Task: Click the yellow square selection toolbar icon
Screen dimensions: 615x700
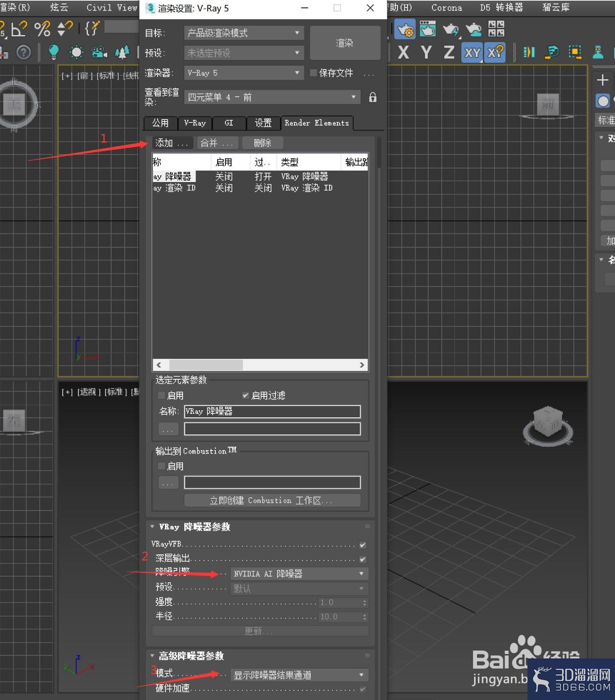Action: click(575, 52)
